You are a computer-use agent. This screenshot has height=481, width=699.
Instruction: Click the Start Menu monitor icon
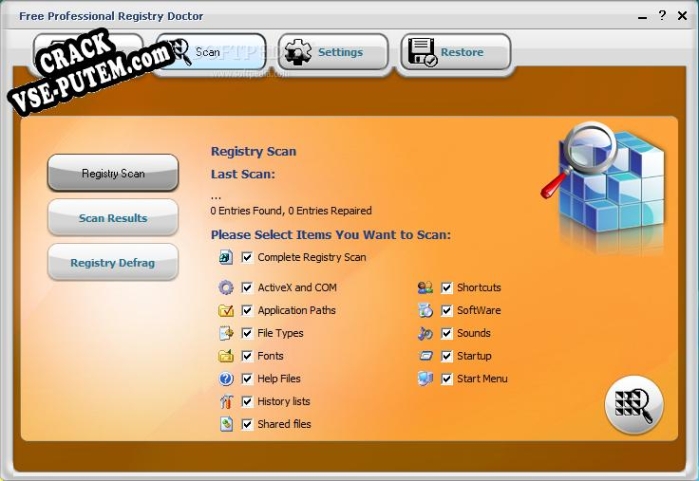pyautogui.click(x=425, y=378)
